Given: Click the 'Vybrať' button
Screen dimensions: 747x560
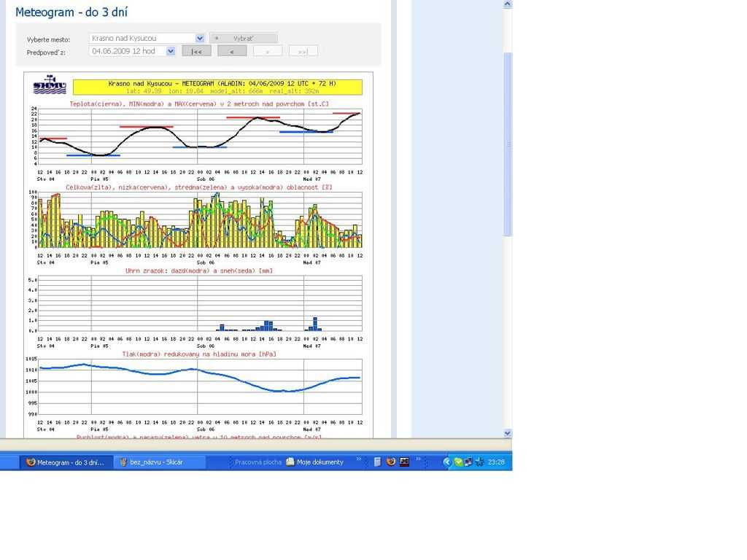Looking at the screenshot, I should tap(244, 38).
